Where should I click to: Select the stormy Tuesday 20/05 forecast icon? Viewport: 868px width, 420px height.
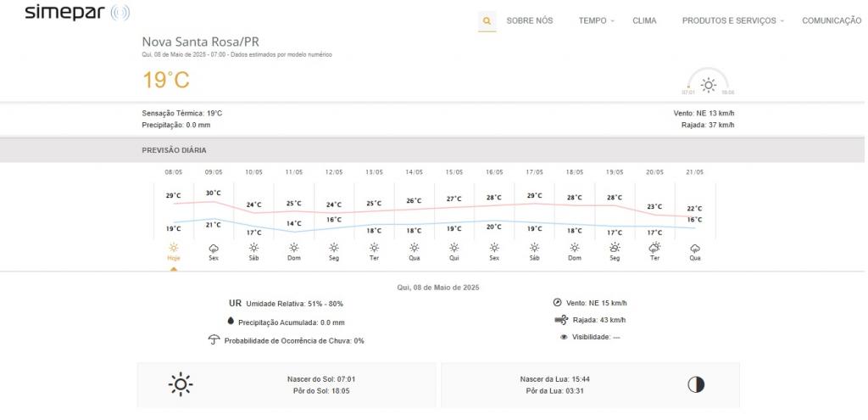point(654,248)
